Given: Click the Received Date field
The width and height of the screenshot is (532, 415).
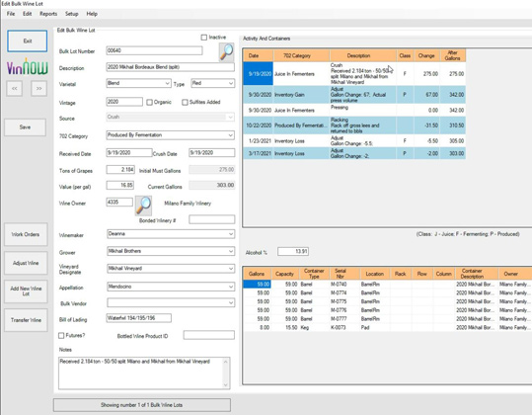Looking at the screenshot, I should pos(129,153).
